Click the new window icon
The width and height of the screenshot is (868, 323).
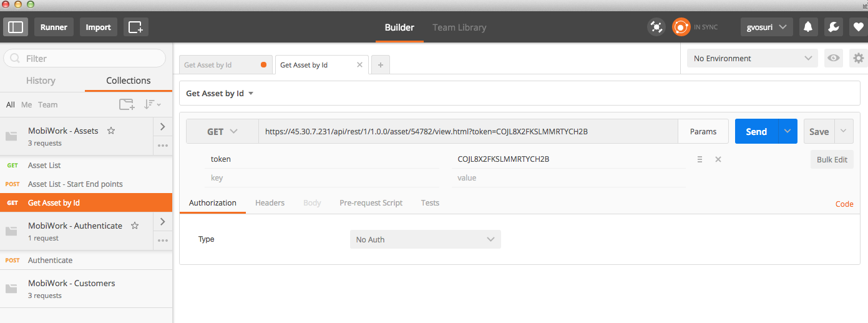[x=135, y=27]
